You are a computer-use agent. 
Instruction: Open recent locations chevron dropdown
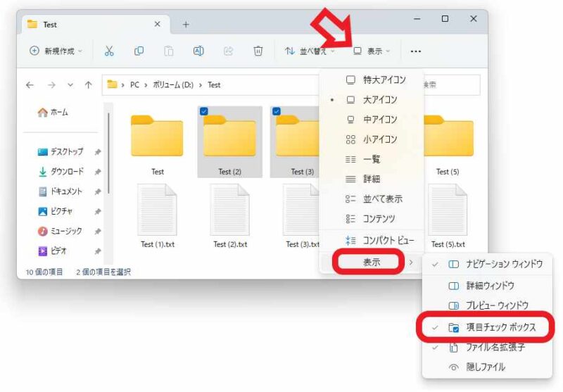(x=70, y=85)
